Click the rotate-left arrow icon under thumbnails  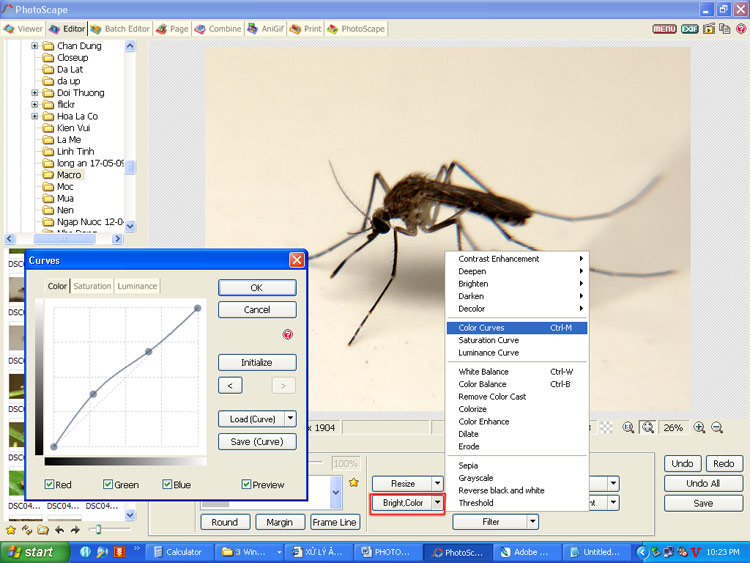tap(59, 530)
